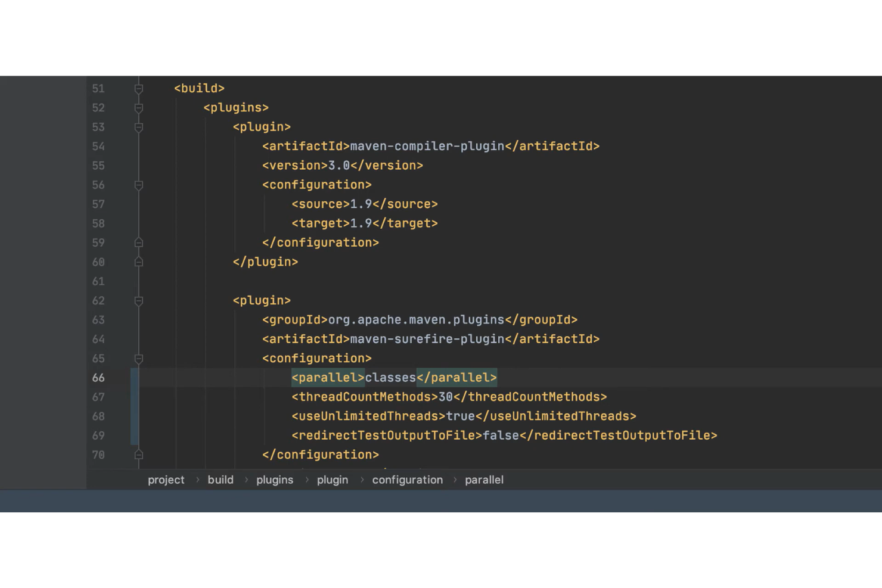882x588 pixels.
Task: Click the highlighted closing </parallel> tag
Action: pos(456,378)
